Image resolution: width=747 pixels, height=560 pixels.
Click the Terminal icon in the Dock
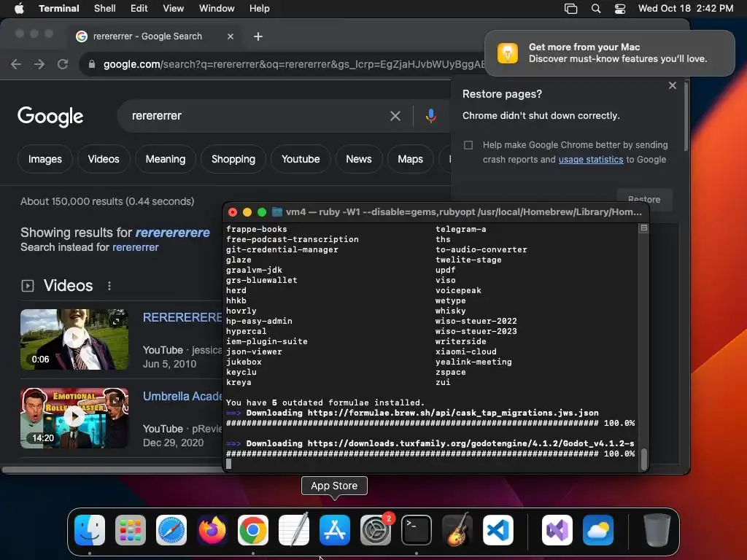click(x=417, y=530)
